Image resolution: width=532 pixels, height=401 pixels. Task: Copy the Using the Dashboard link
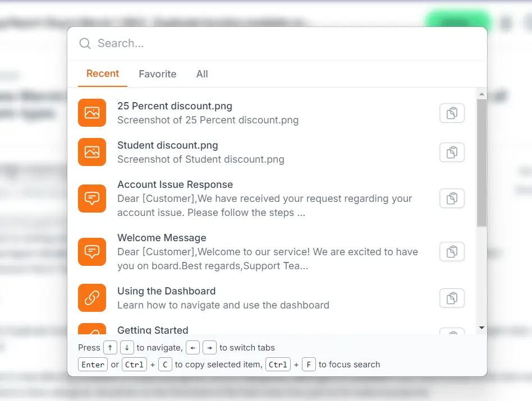452,298
